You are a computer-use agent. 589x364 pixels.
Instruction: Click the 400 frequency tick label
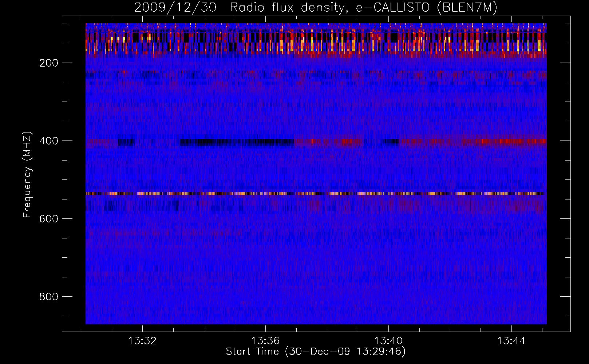[48, 141]
